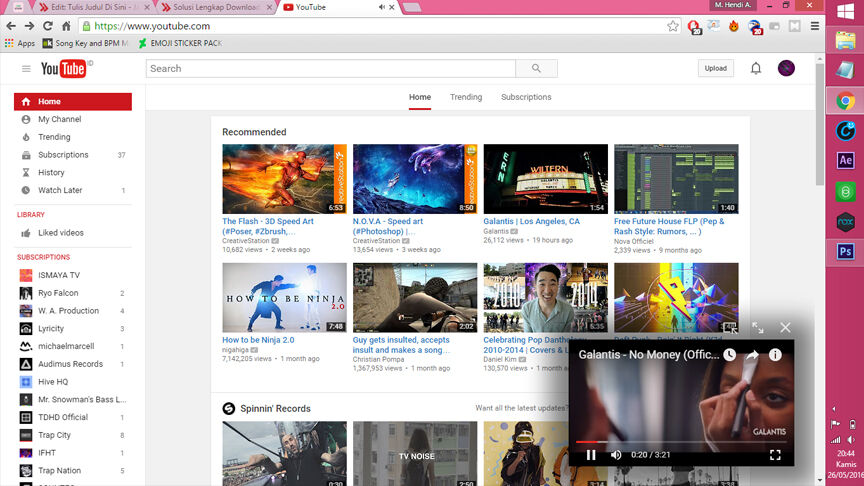This screenshot has width=864, height=486.
Task: Open the Guy gets insulted video thumbnail
Action: coord(415,298)
